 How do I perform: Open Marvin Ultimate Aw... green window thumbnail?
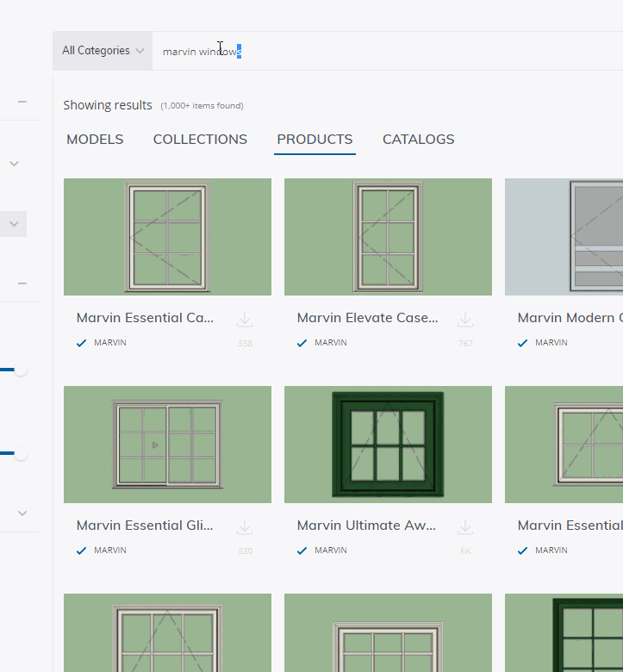tap(388, 445)
